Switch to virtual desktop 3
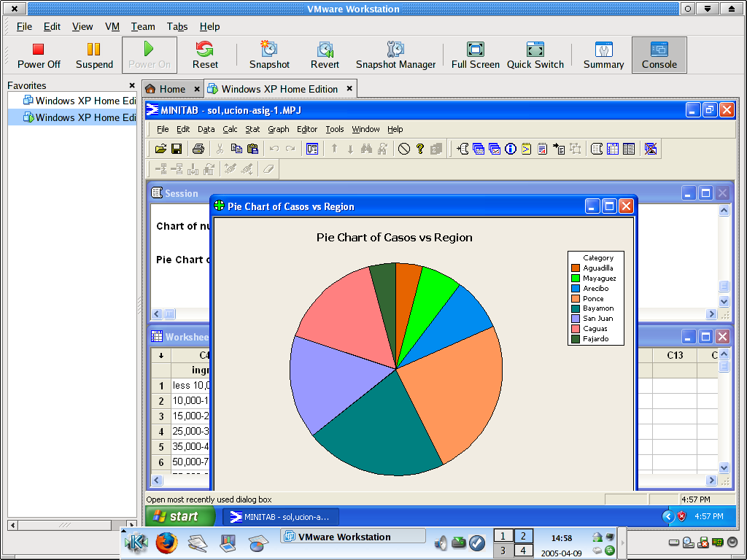 (503, 550)
